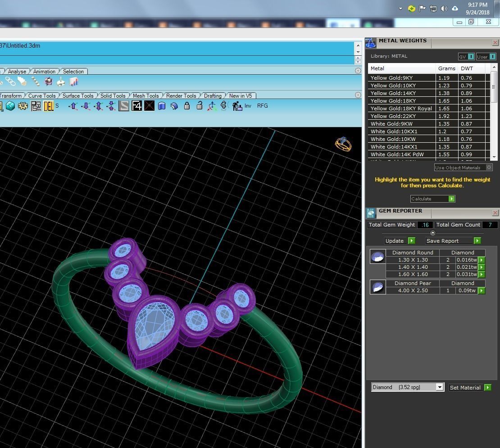500x448 pixels.
Task: Click the RFG toolbar button
Action: pyautogui.click(x=263, y=106)
